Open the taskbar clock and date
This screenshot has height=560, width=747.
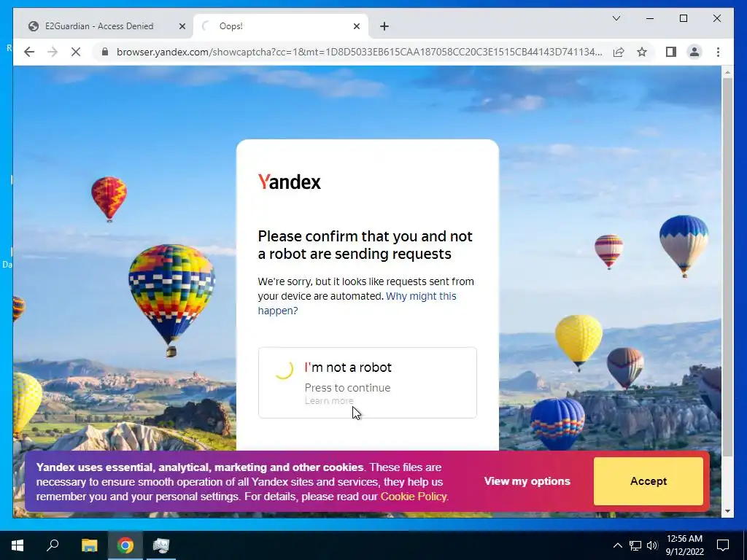tap(684, 545)
